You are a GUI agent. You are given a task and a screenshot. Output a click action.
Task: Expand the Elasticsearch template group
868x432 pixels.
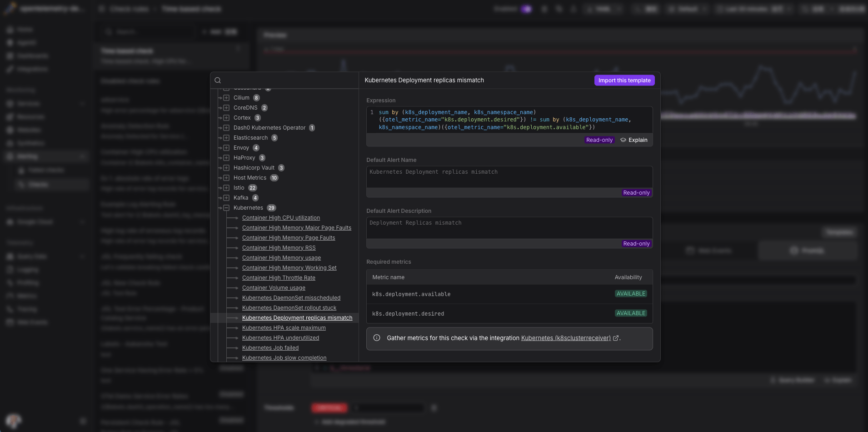[x=226, y=138]
